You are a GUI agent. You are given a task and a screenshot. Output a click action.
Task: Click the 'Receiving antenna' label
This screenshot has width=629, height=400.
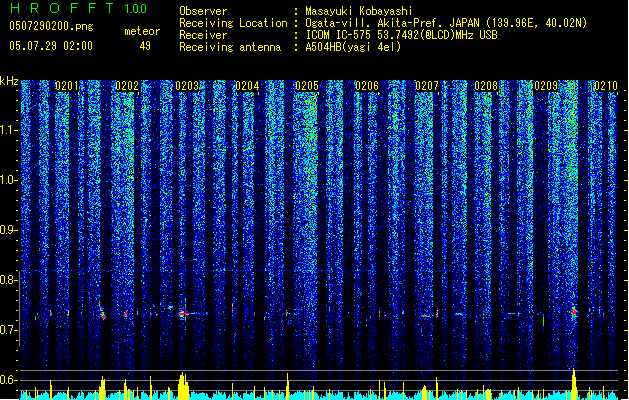[x=230, y=47]
